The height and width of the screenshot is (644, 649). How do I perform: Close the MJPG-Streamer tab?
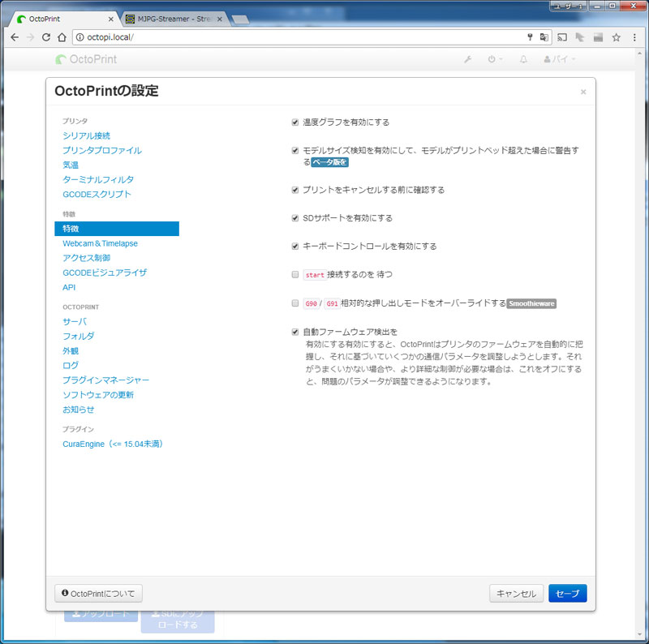(x=219, y=19)
